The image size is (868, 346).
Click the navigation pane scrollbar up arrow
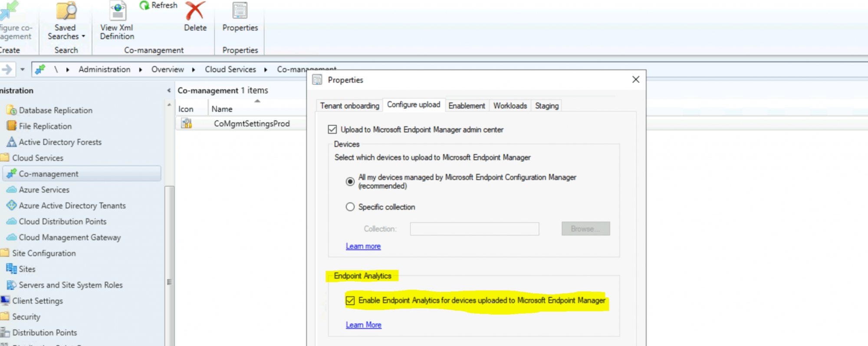[169, 105]
